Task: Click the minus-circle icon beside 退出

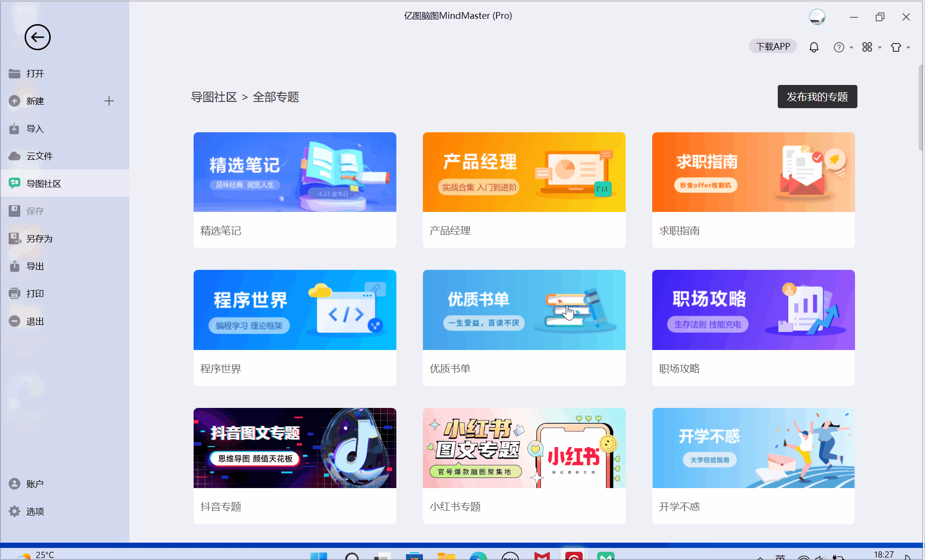Action: [x=14, y=321]
